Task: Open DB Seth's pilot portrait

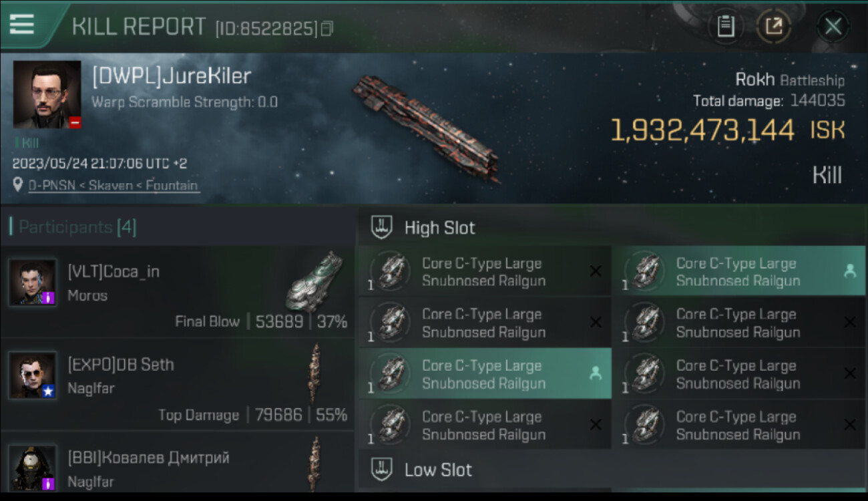Action: (32, 375)
